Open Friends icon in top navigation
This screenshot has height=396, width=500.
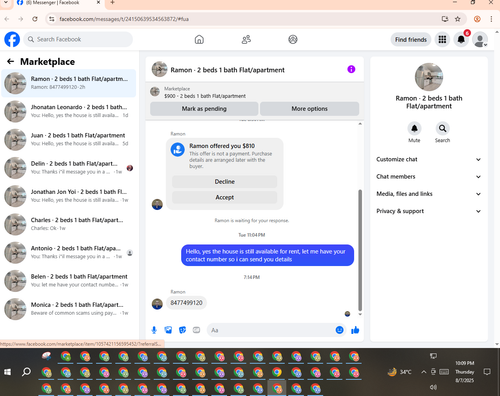point(246,39)
